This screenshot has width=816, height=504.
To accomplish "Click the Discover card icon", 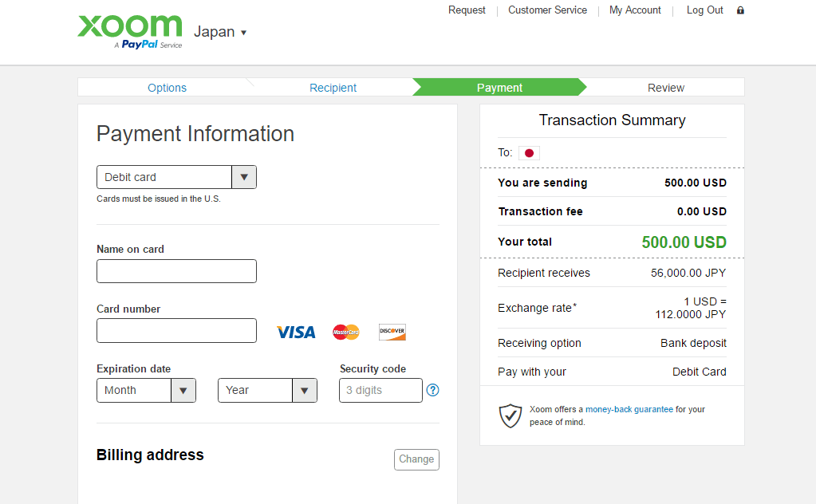I will click(392, 332).
